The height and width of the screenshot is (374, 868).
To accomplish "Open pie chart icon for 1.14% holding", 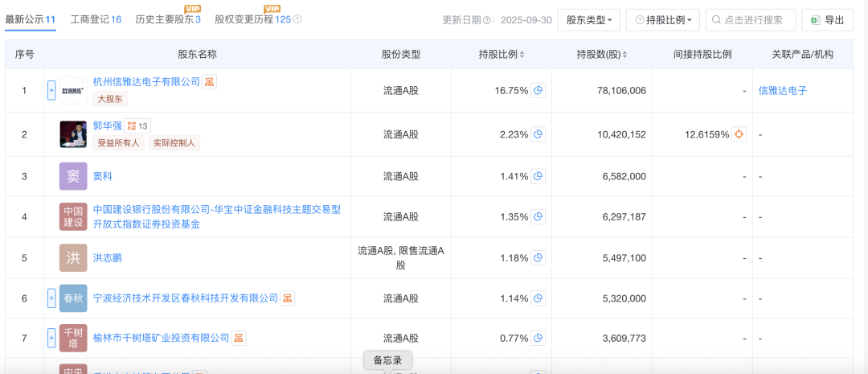I will [x=538, y=298].
